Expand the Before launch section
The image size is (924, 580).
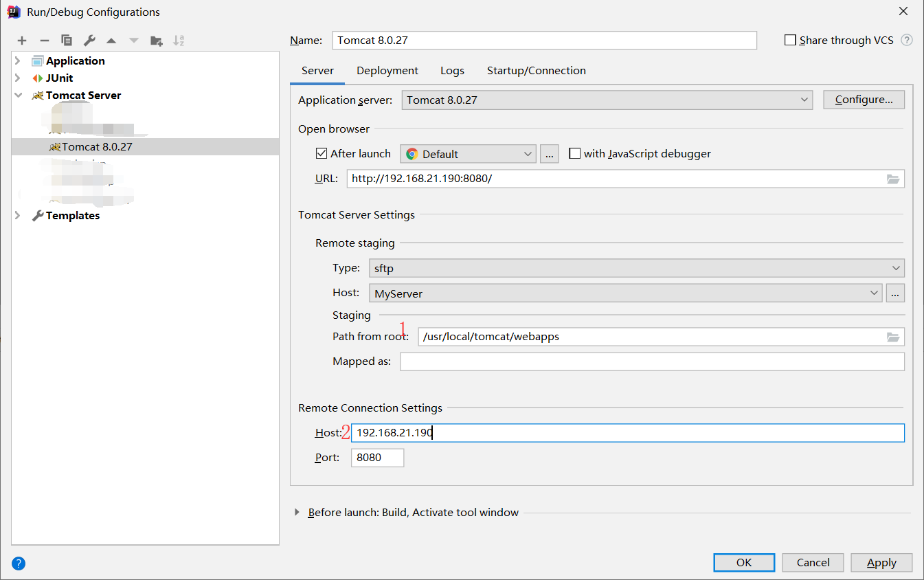297,512
